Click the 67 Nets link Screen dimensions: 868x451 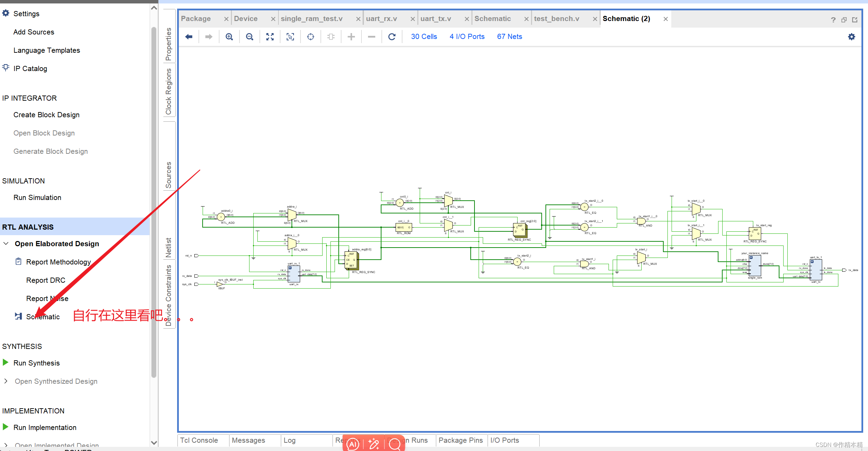pos(509,37)
